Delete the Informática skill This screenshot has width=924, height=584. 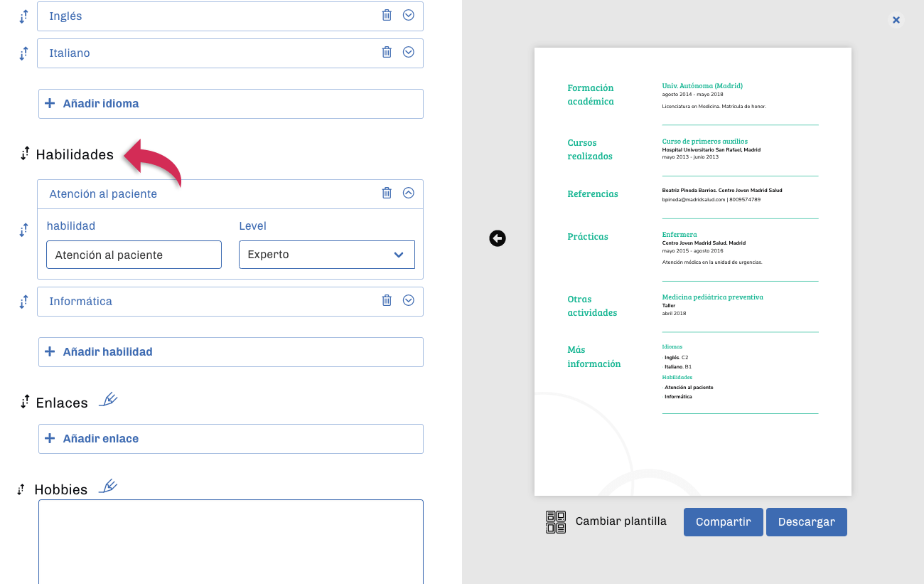coord(387,300)
